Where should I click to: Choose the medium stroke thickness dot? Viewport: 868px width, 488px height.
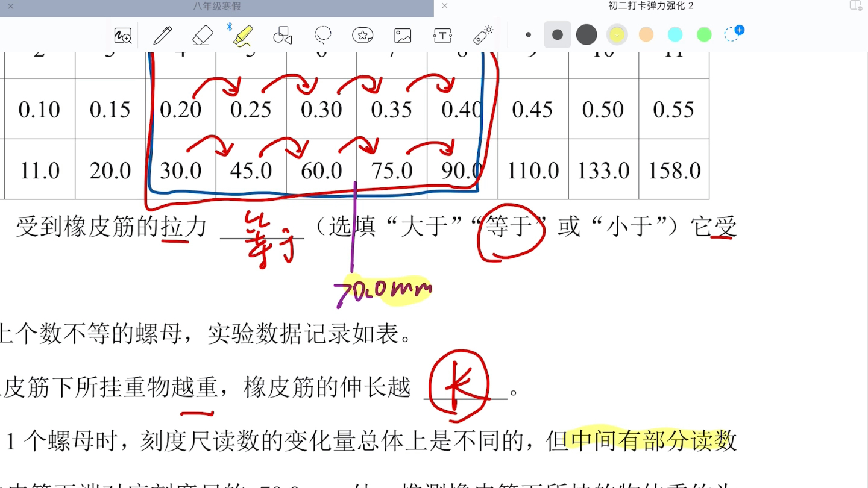click(558, 35)
